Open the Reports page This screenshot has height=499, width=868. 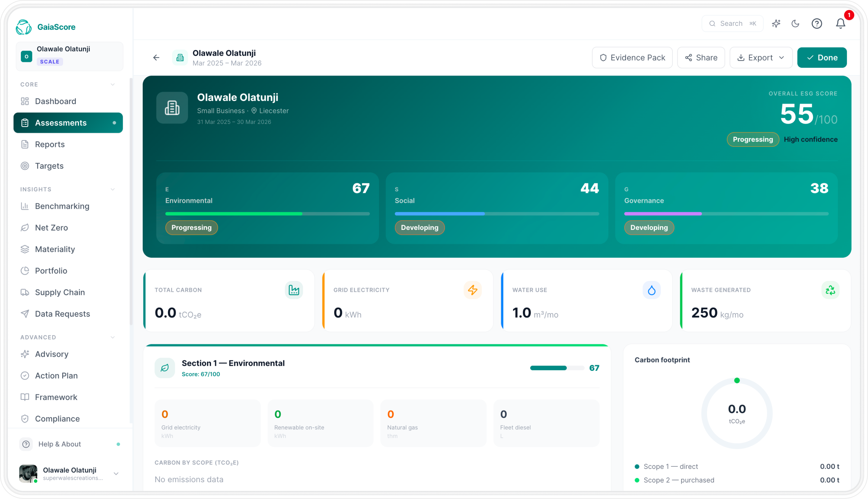coord(68,144)
